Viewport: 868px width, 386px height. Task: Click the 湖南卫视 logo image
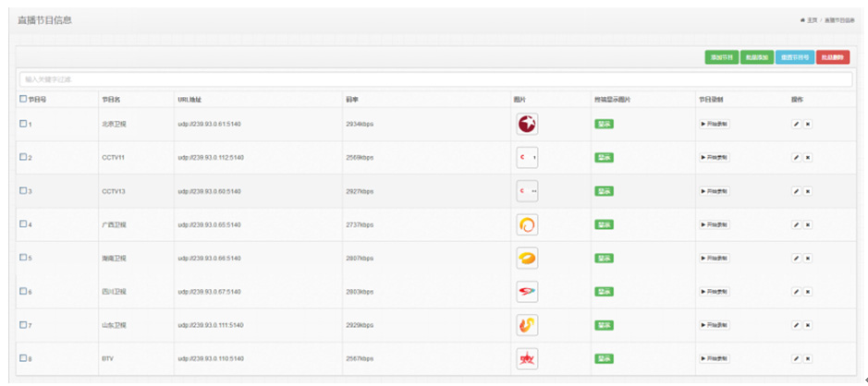point(527,259)
